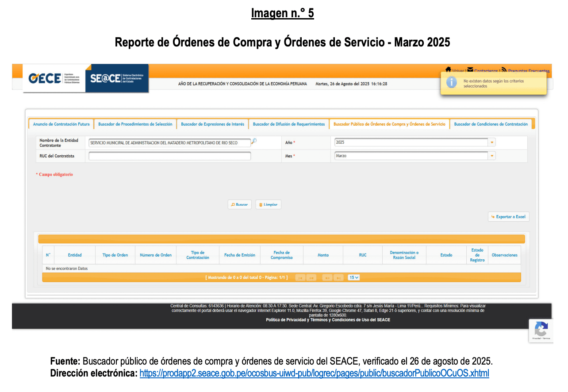
Task: Click Exportar a Excel button
Action: tap(508, 217)
